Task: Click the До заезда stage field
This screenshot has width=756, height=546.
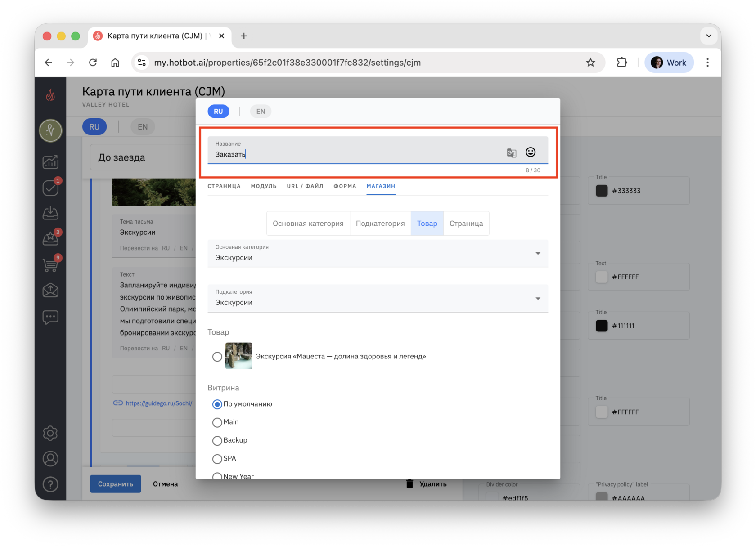Action: 143,157
